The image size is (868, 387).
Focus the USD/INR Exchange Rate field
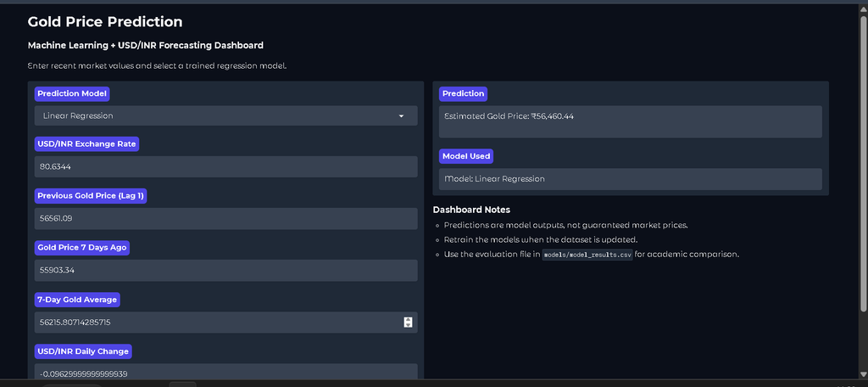pos(225,167)
